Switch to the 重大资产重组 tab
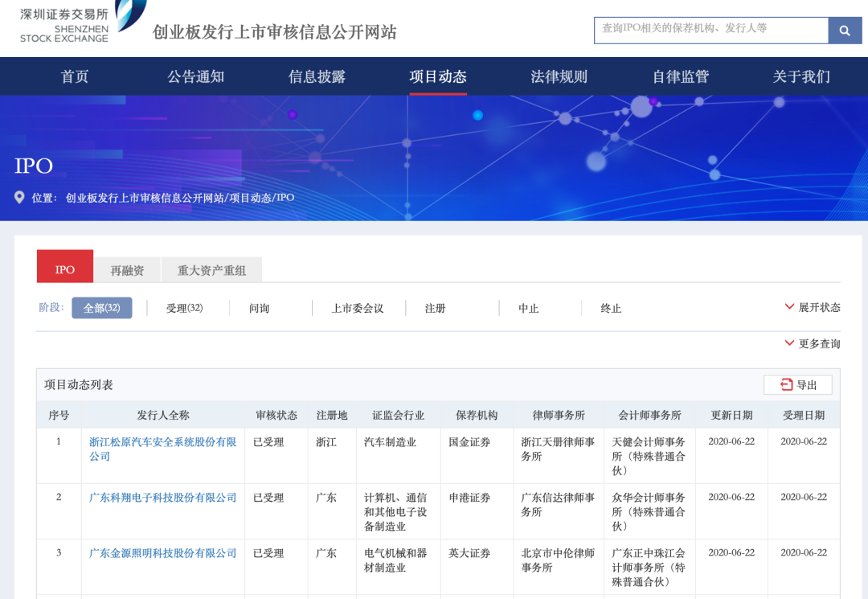 point(211,270)
